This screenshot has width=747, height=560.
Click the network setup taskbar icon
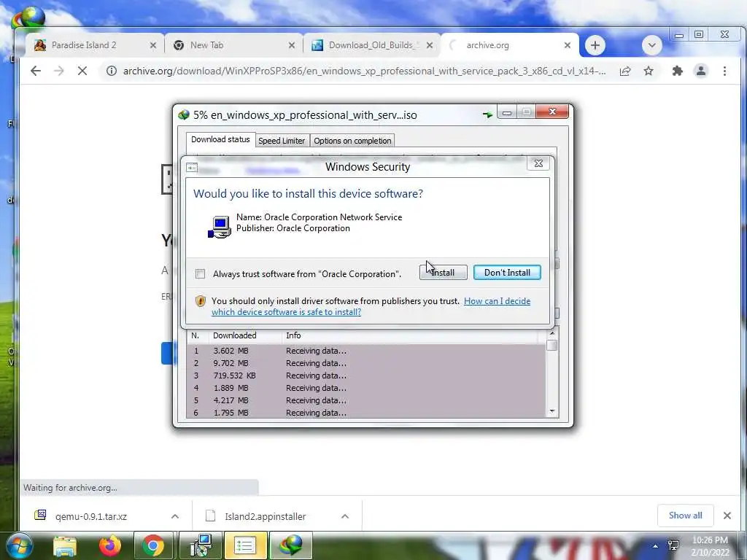pyautogui.click(x=201, y=545)
